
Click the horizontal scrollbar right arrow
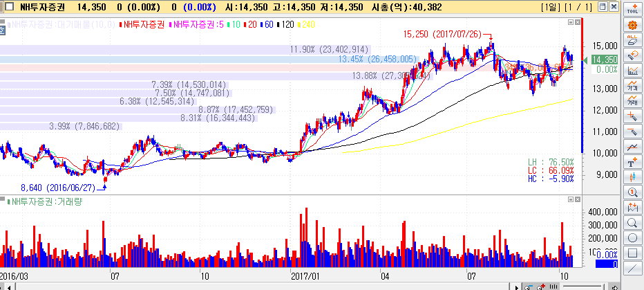pyautogui.click(x=517, y=287)
